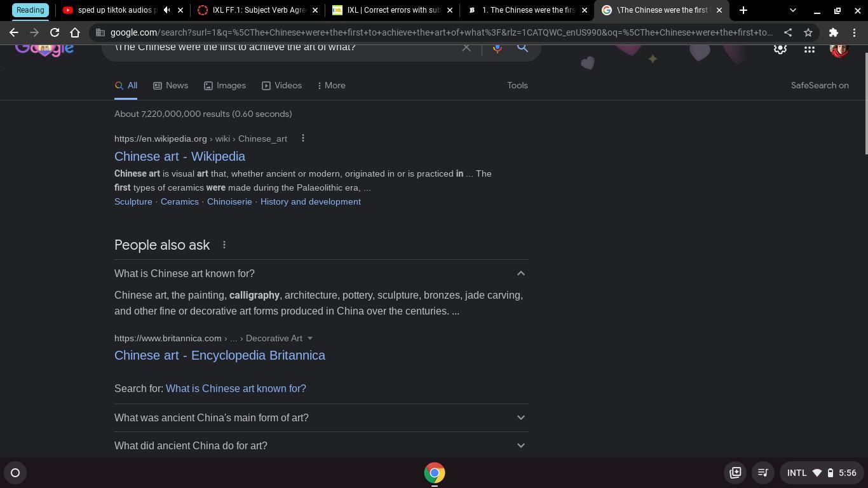Open People also ask options menu
Viewport: 868px width, 488px height.
click(x=224, y=245)
